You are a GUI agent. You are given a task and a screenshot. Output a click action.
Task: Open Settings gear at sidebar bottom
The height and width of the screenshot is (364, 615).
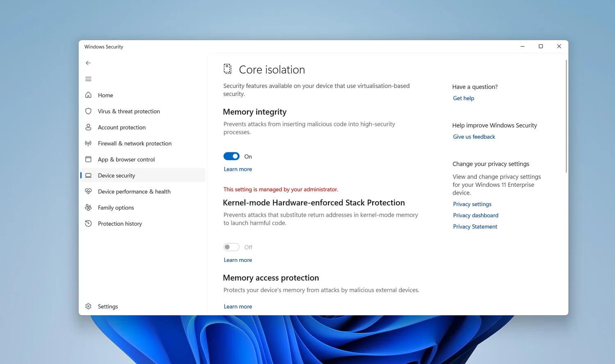coord(88,306)
